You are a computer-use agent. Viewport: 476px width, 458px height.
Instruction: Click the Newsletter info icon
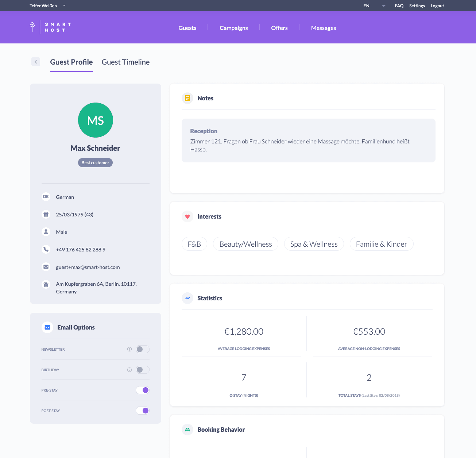129,349
